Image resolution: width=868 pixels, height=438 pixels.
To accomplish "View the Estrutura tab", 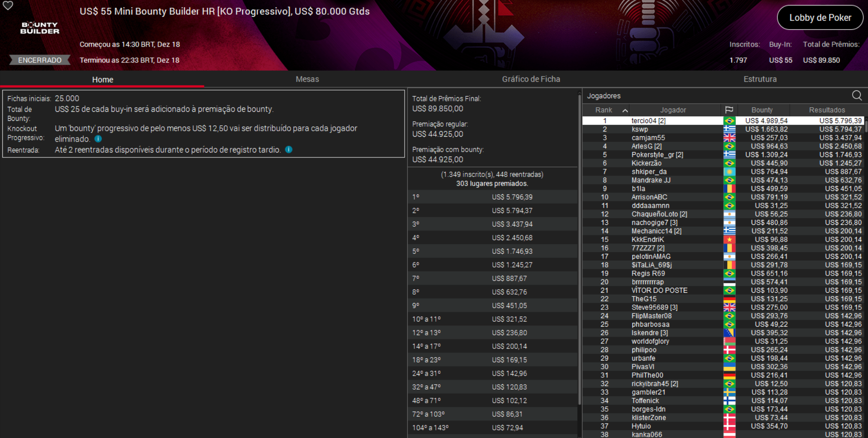I will [760, 79].
